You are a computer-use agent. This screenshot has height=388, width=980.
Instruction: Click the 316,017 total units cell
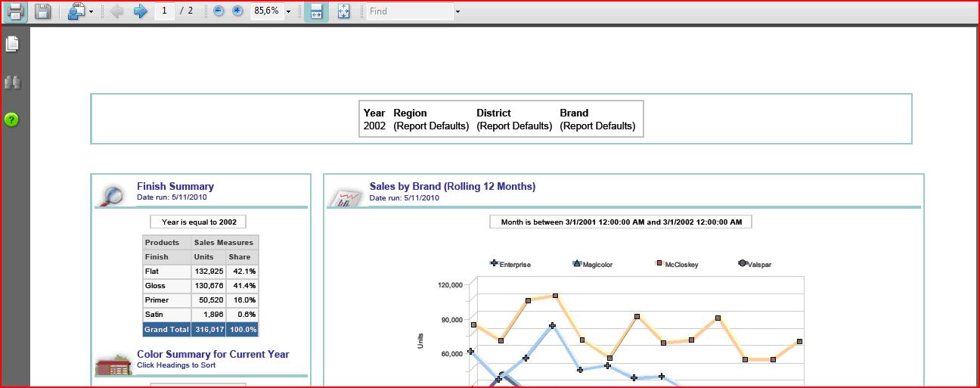[x=209, y=329]
